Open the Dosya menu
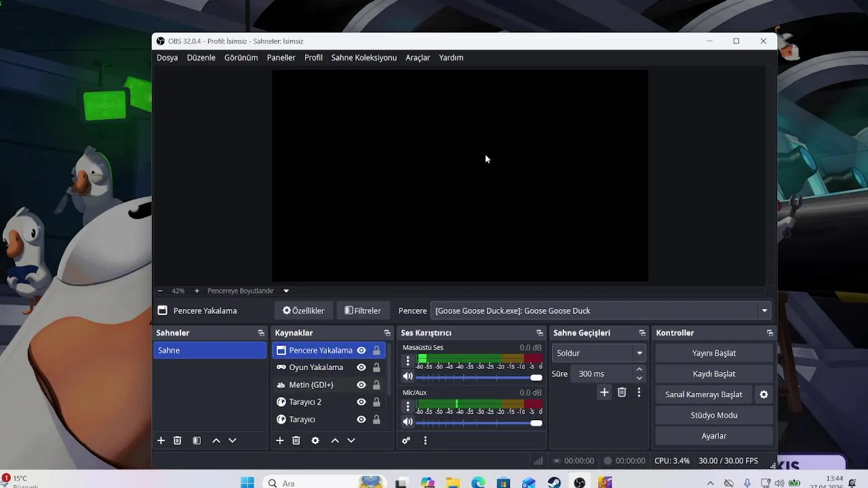 (167, 58)
